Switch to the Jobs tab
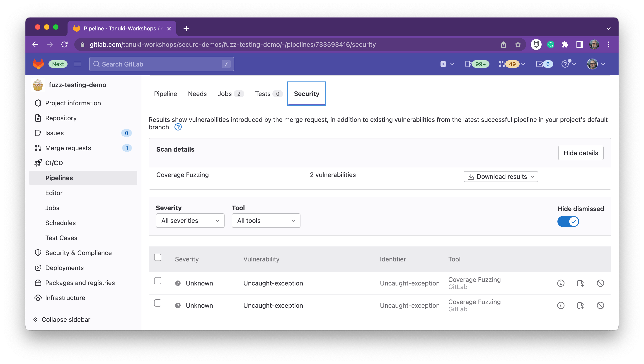The image size is (644, 364). tap(225, 94)
